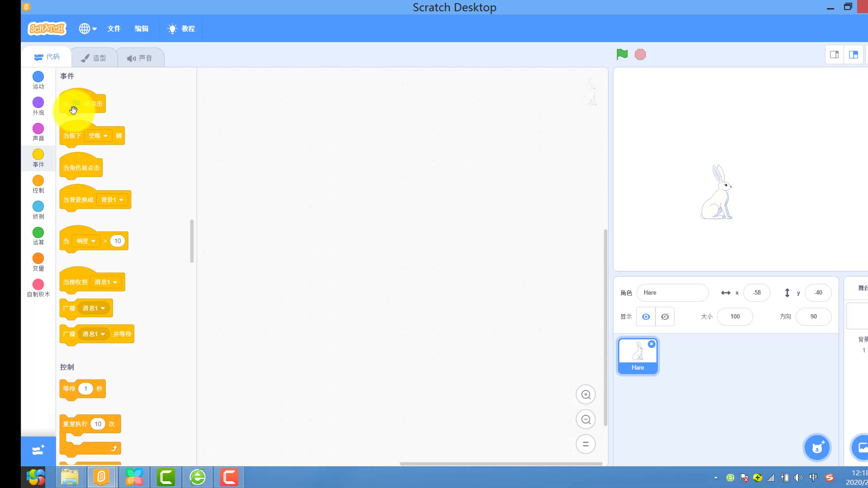Viewport: 868px width, 488px height.
Task: Open the 文件 menu
Action: coord(114,28)
